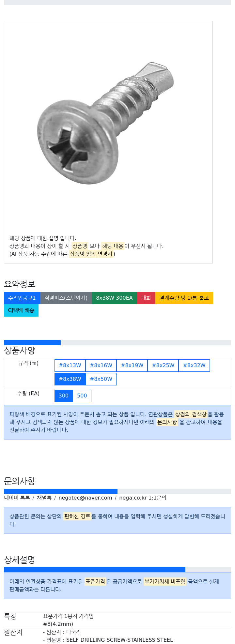Select the #8x13W size option
This screenshot has width=235, height=644.
click(x=70, y=366)
